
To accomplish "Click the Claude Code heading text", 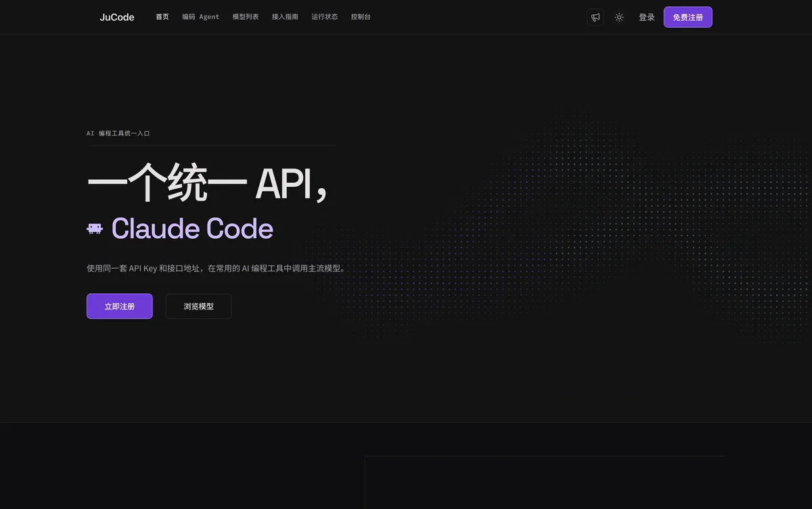I will coord(192,229).
